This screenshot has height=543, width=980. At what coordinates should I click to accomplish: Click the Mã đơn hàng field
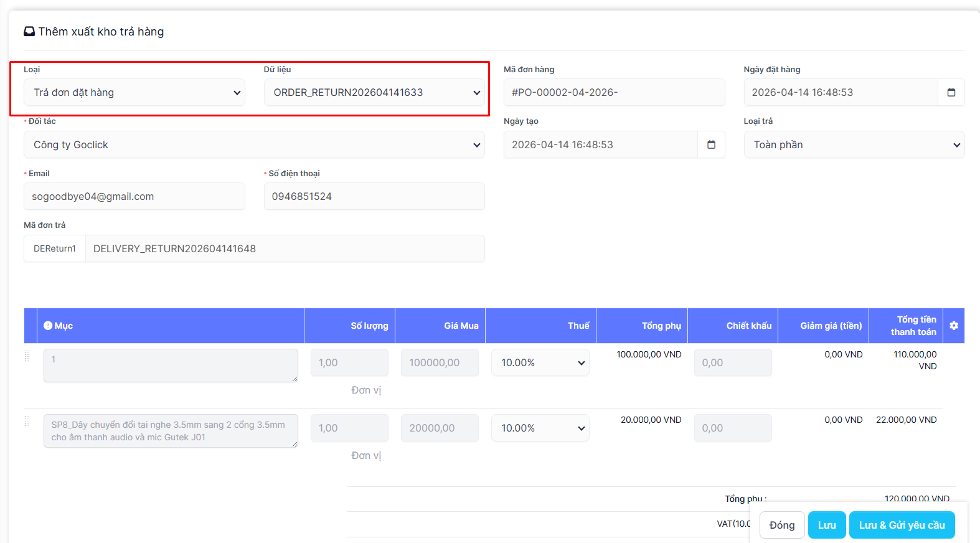[x=614, y=92]
